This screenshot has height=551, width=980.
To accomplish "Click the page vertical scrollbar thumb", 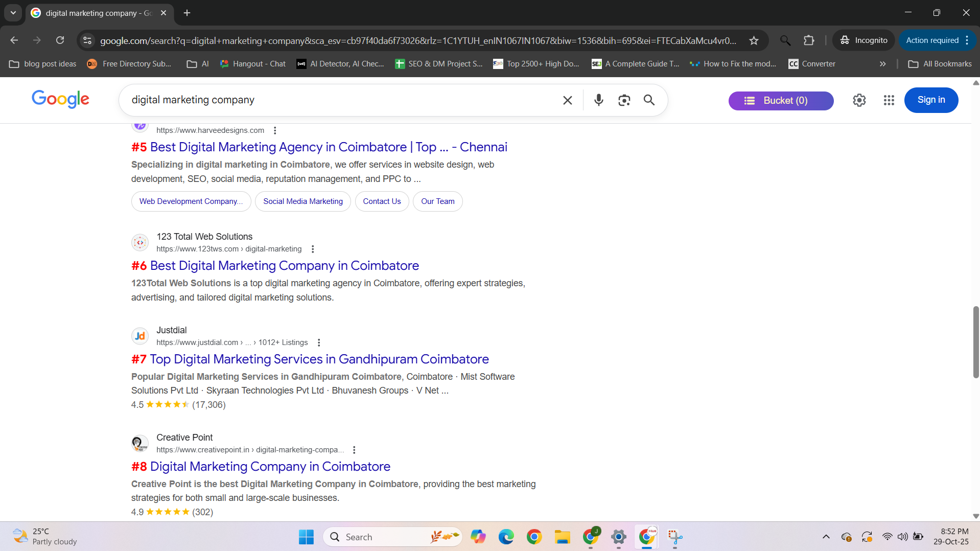I will coord(975,342).
